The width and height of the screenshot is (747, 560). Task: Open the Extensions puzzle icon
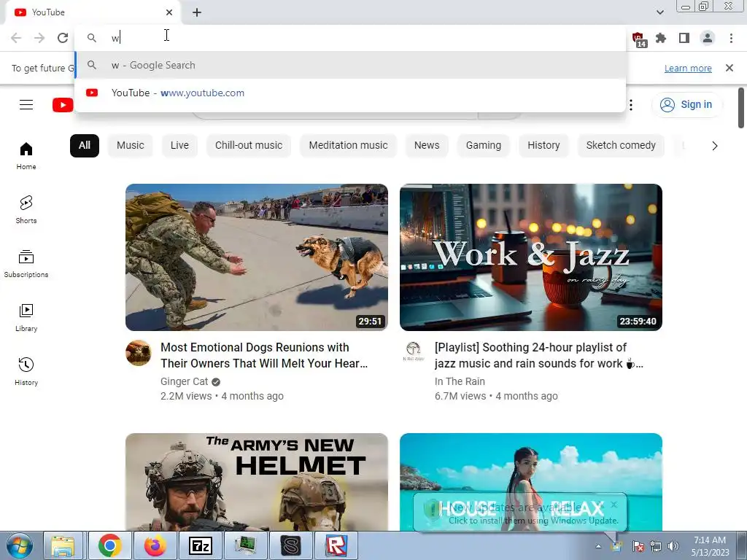click(661, 38)
